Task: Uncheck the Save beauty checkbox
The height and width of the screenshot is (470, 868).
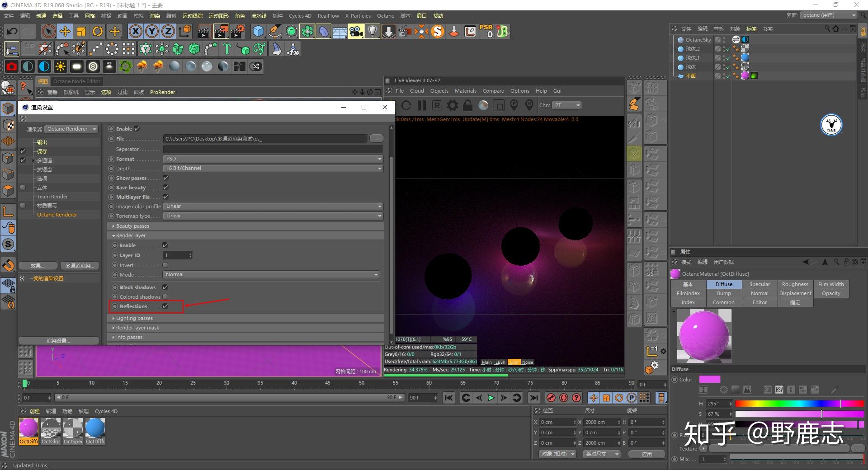Action: tap(165, 188)
